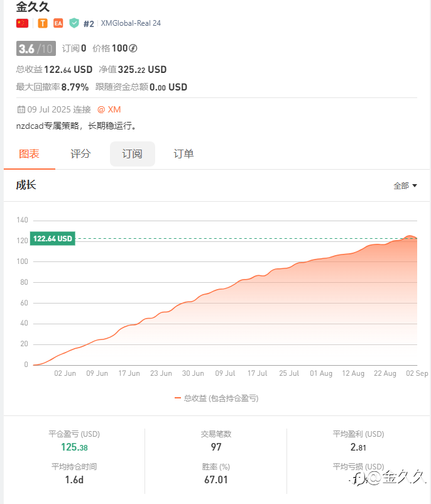Screen dimensions: 431x504
Task: Click the price currency coin icon
Action: [x=133, y=48]
